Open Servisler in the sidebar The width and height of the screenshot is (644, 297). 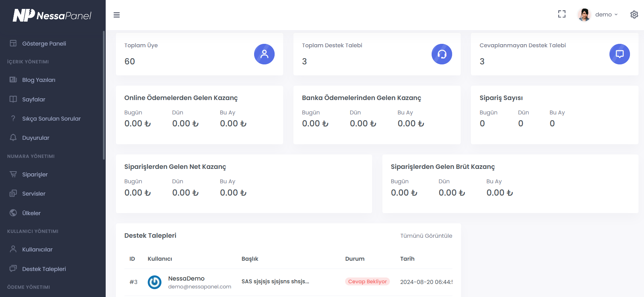(x=34, y=194)
